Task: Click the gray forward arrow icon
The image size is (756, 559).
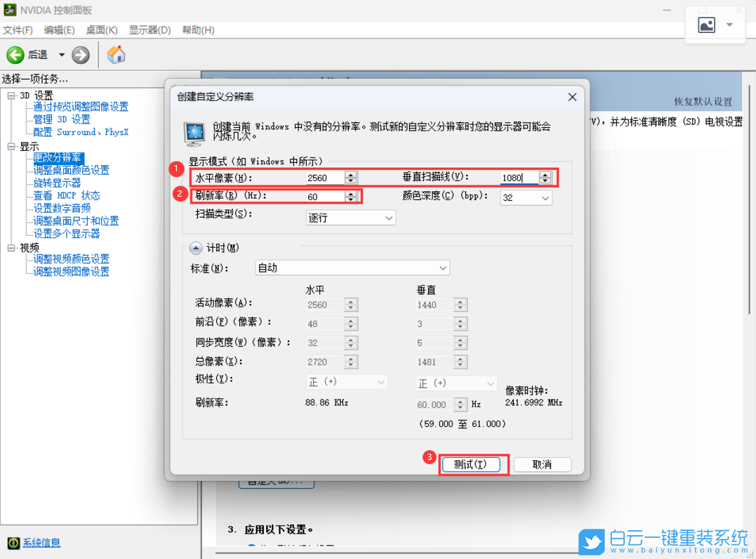Action: [x=80, y=54]
